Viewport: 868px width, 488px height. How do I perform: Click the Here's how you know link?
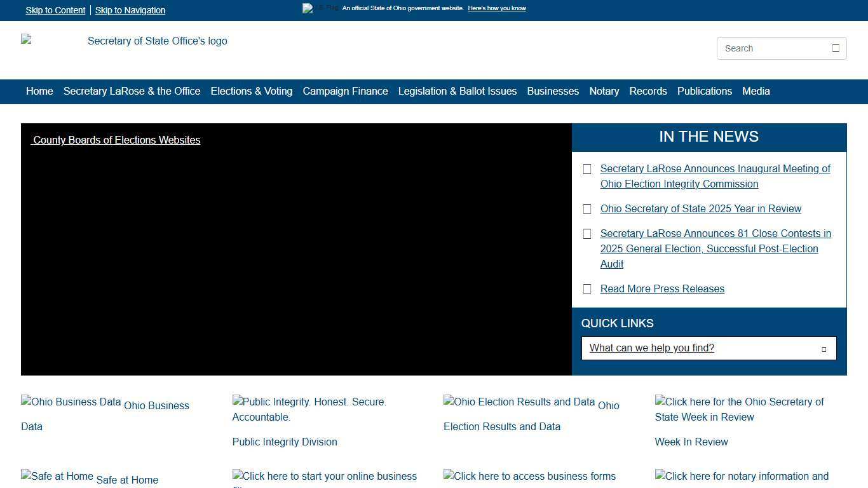pyautogui.click(x=496, y=8)
